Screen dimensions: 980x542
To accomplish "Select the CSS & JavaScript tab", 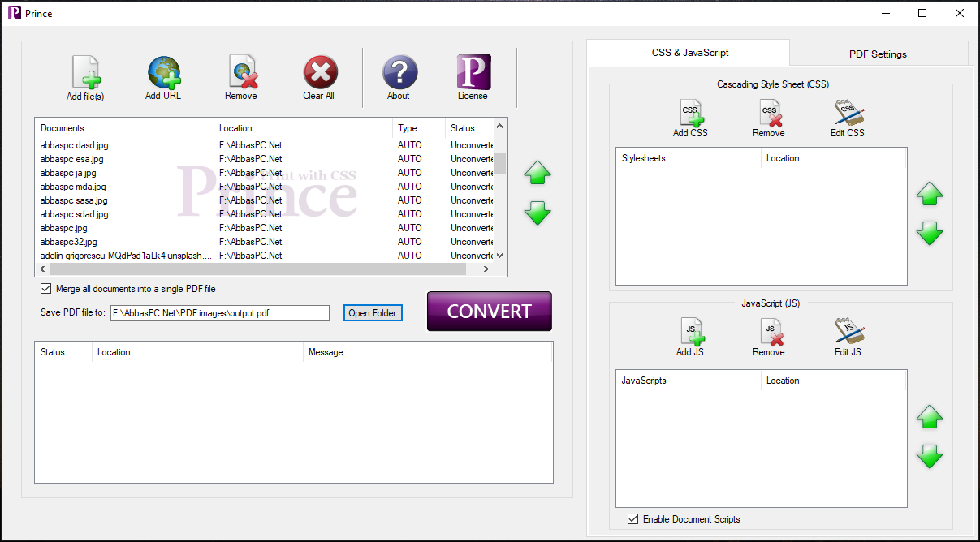I will [689, 53].
